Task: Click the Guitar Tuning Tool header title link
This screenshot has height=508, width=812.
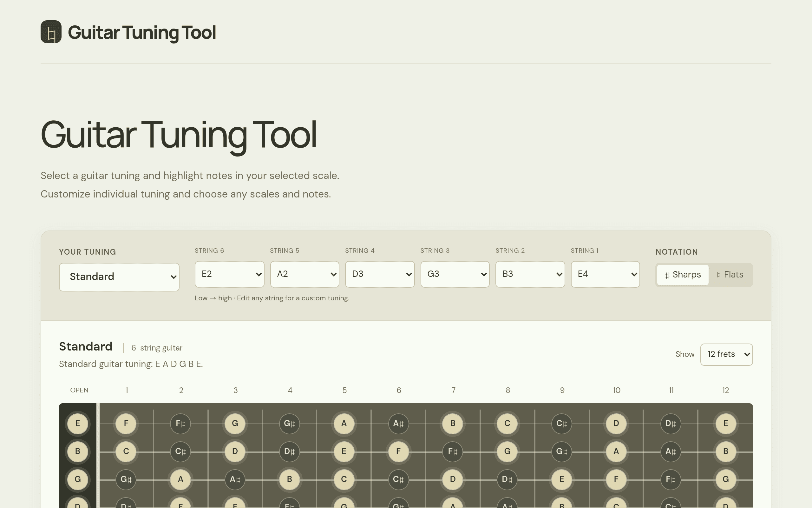Action: click(141, 33)
